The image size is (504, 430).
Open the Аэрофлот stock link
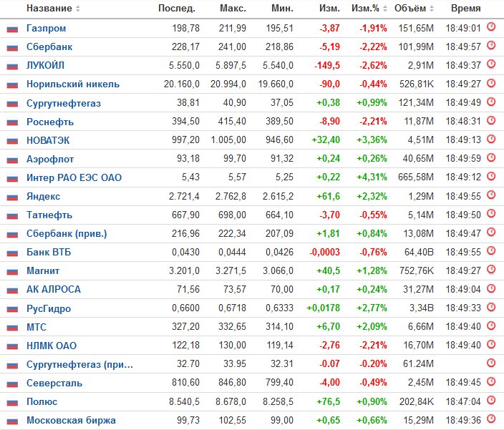click(50, 159)
